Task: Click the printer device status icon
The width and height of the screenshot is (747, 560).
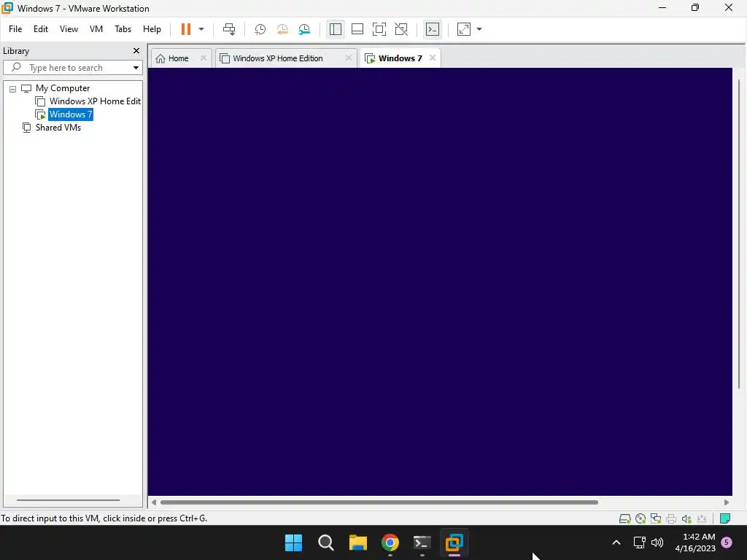Action: pyautogui.click(x=671, y=518)
